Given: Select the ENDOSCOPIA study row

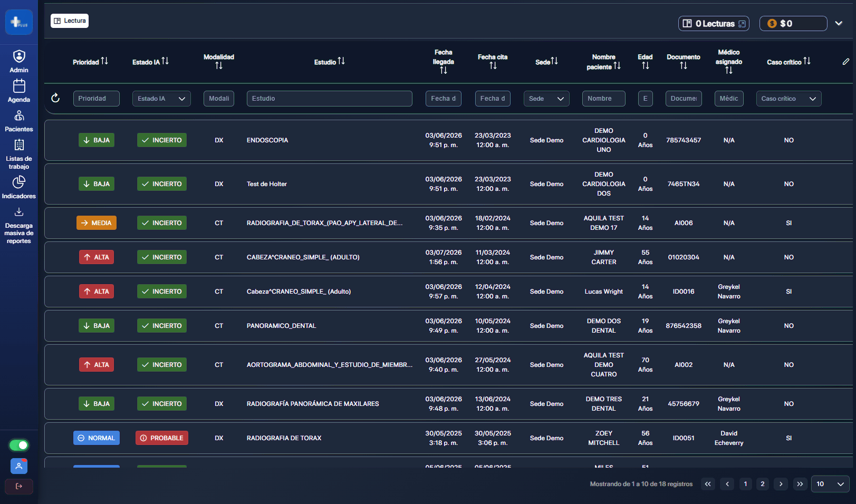Looking at the screenshot, I should 448,140.
